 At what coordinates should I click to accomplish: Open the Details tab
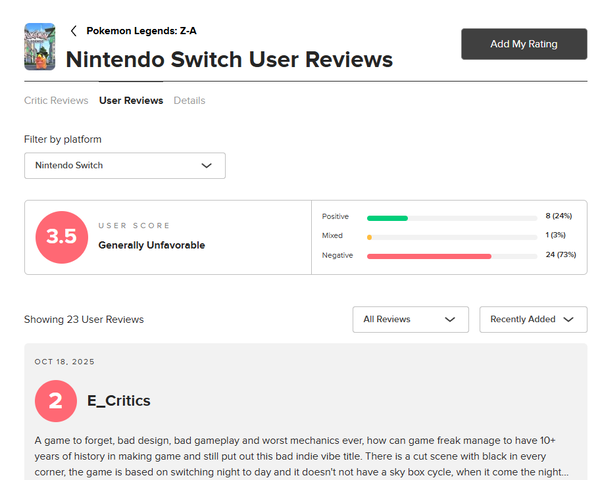pyautogui.click(x=189, y=100)
